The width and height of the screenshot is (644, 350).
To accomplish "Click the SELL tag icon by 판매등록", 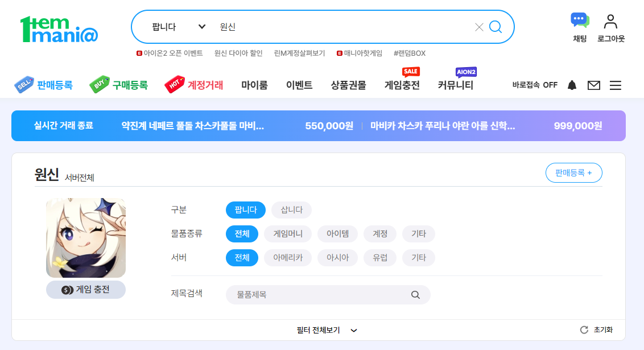I will (x=24, y=85).
